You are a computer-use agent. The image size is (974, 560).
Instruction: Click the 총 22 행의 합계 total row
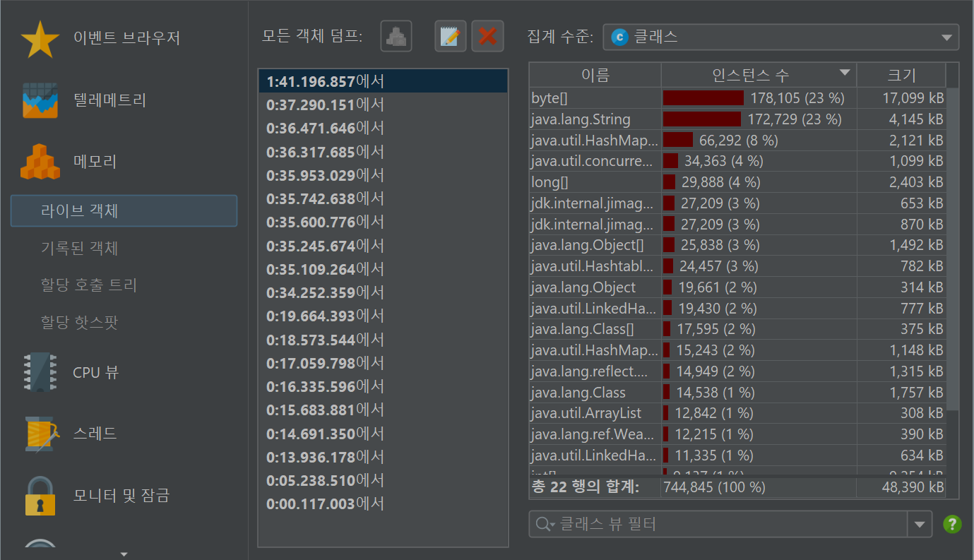(x=737, y=487)
